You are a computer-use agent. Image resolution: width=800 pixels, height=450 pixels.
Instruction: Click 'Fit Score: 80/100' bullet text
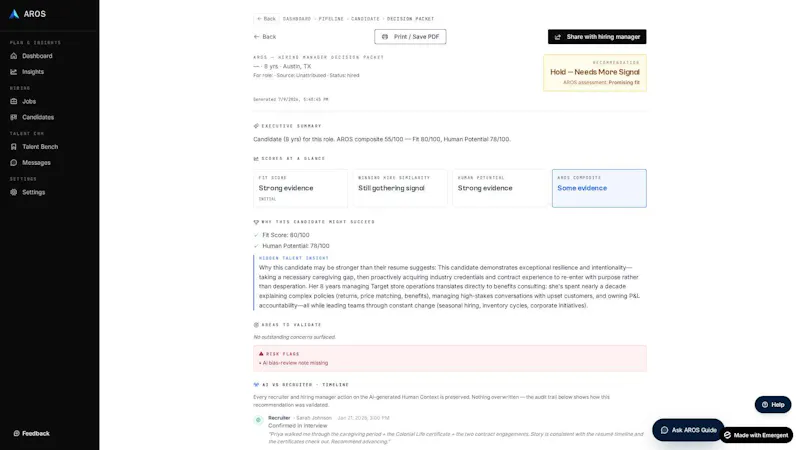pyautogui.click(x=286, y=235)
